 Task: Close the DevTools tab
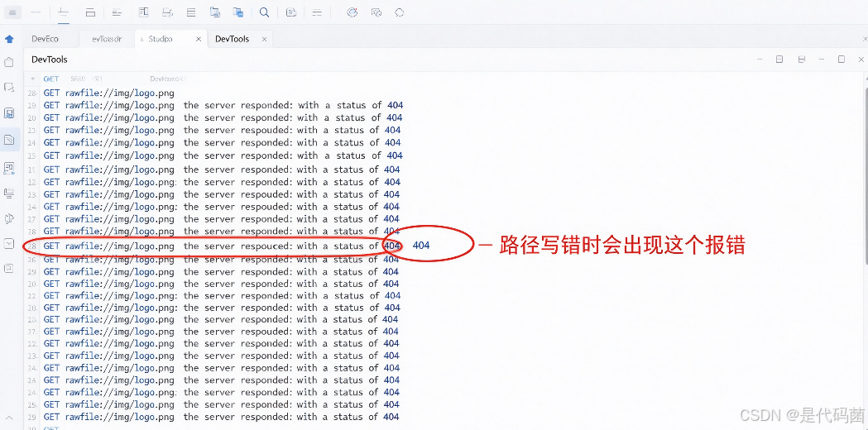[x=264, y=40]
